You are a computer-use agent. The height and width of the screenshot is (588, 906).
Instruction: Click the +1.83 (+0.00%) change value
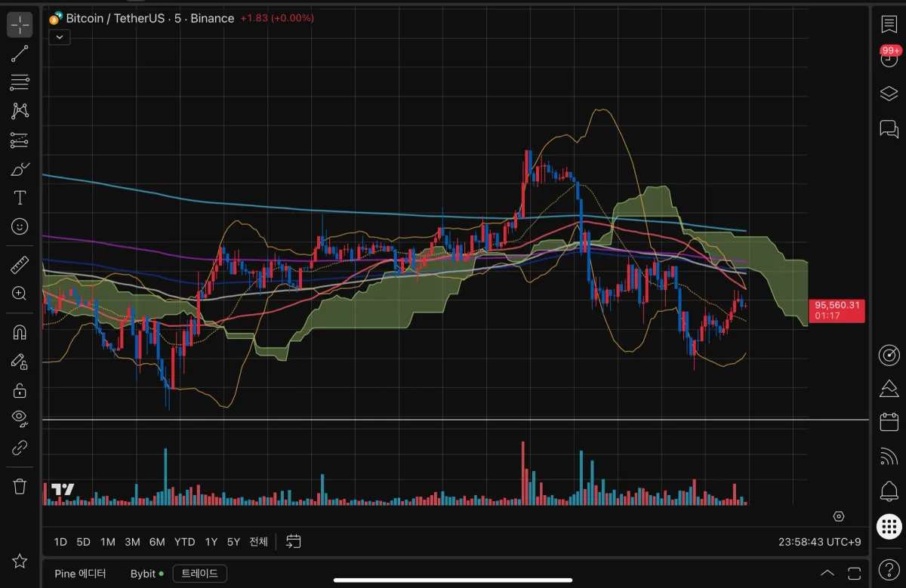[x=277, y=18]
